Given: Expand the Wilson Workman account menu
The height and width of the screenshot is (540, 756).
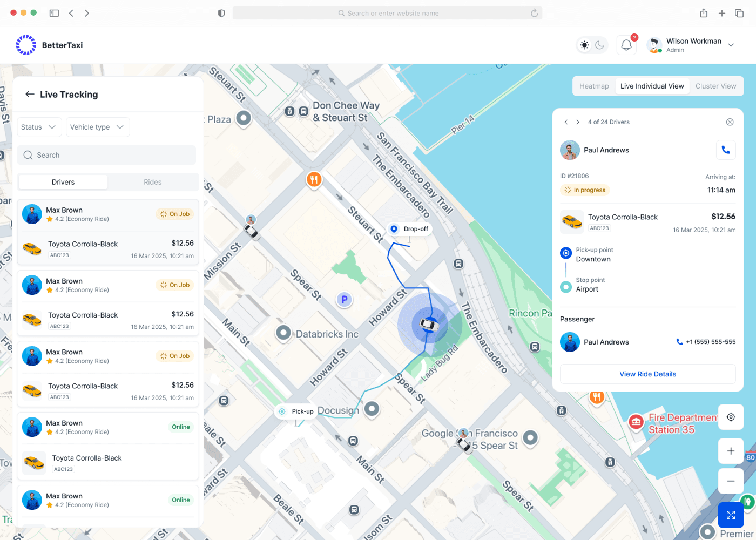Looking at the screenshot, I should pos(730,45).
